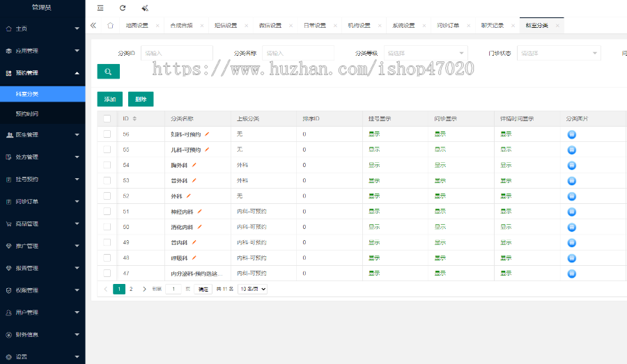Click the double-left arrow beside the tab strip
The image size is (627, 364).
point(93,26)
